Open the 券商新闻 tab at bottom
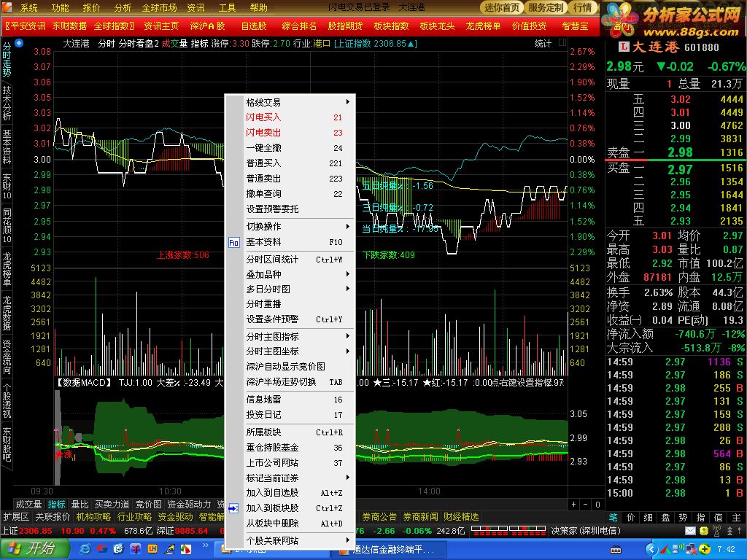 tap(420, 517)
